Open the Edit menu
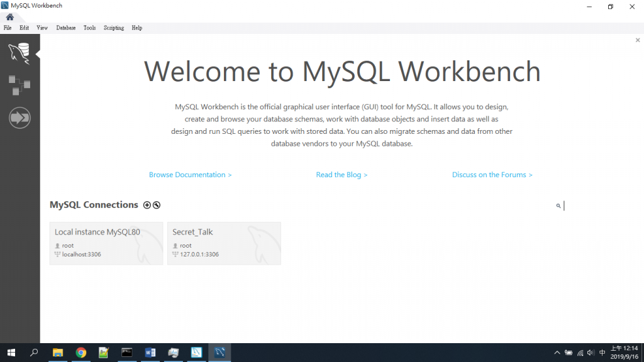644x362 pixels. (25, 28)
